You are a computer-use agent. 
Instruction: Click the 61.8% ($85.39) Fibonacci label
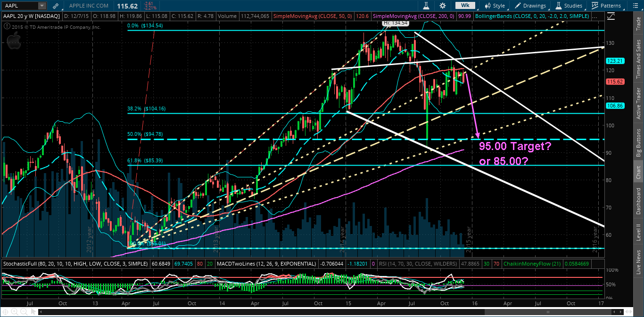click(x=145, y=161)
